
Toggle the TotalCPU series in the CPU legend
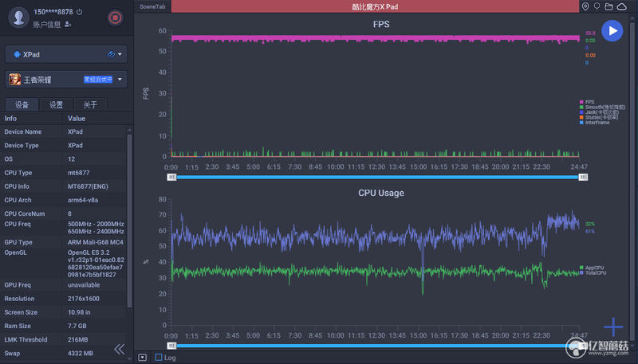pyautogui.click(x=593, y=273)
